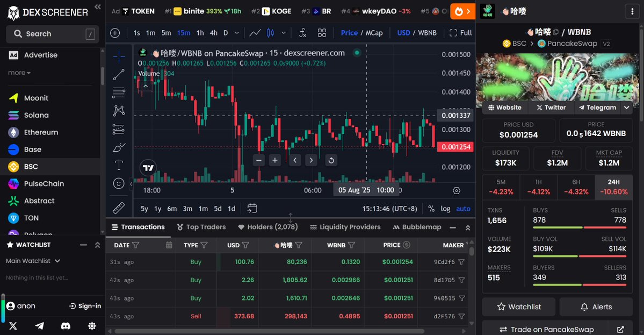This screenshot has height=335, width=644.
Task: Toggle chart denomination to WBNB
Action: 427,33
